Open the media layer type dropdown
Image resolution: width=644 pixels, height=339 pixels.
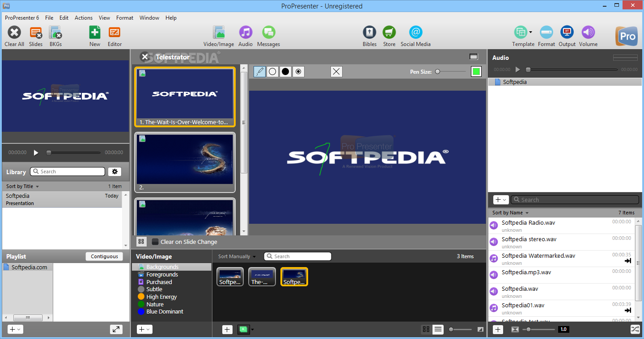252,330
